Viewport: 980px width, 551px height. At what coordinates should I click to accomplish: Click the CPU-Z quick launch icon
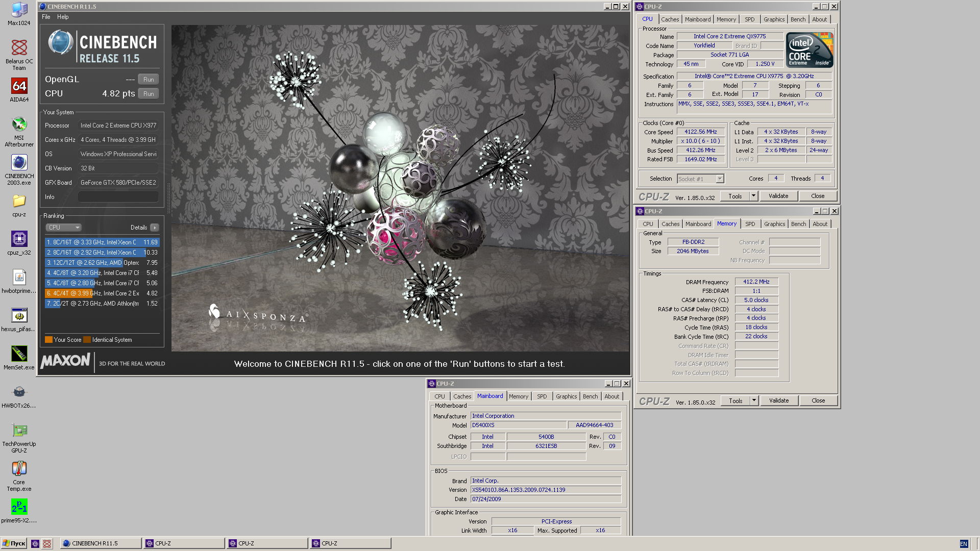[x=35, y=543]
